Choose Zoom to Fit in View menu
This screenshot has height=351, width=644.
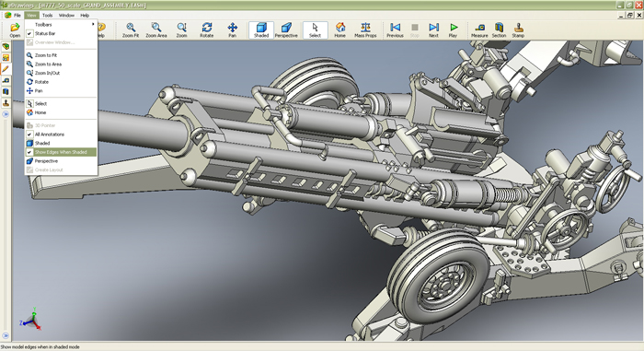pyautogui.click(x=61, y=55)
